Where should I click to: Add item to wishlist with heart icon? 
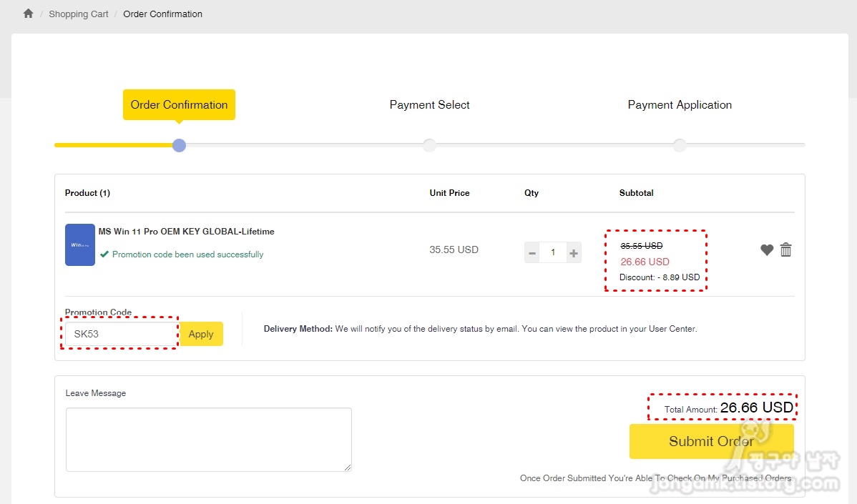click(767, 250)
